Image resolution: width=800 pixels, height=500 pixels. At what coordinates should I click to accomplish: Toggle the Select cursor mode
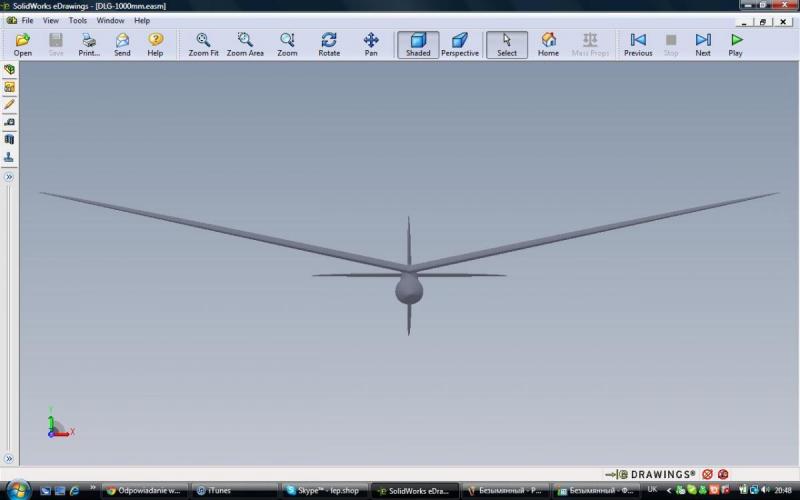507,44
